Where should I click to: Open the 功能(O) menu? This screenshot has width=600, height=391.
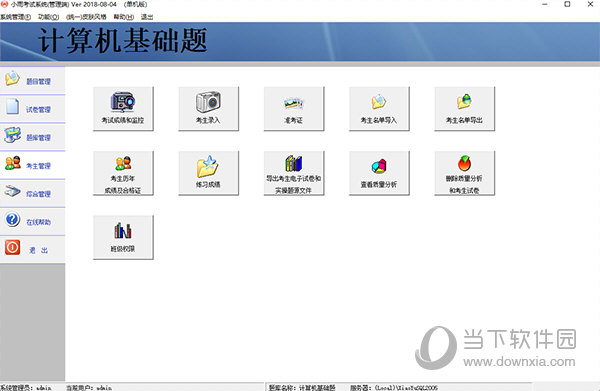point(48,17)
